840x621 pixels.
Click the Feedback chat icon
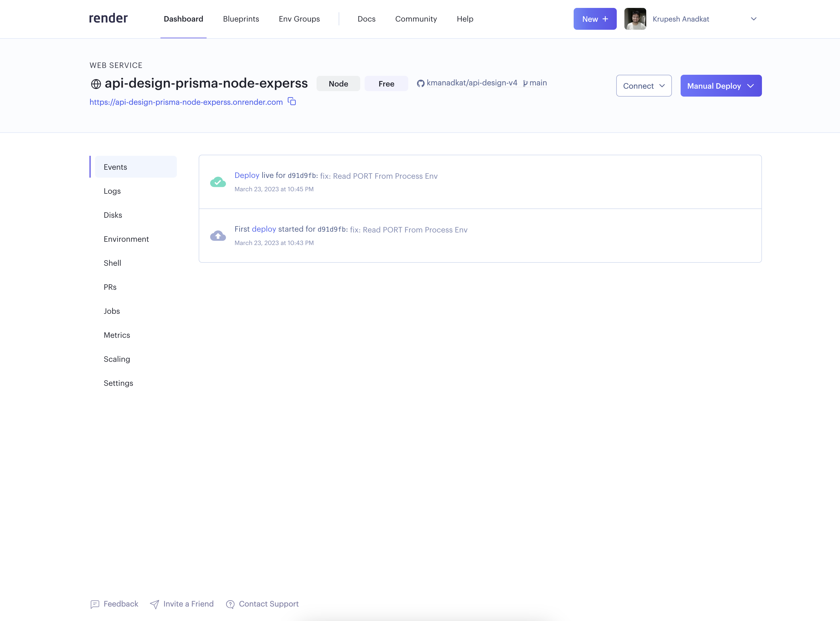point(95,604)
